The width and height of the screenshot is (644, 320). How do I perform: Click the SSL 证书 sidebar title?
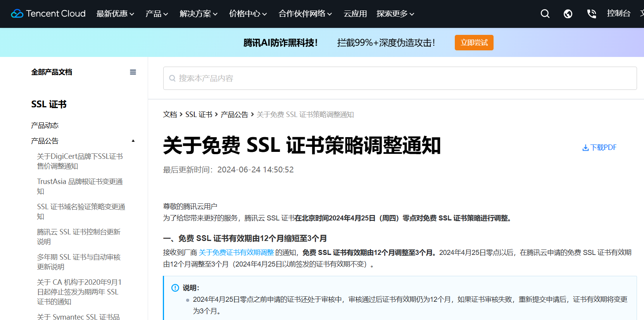tap(49, 104)
